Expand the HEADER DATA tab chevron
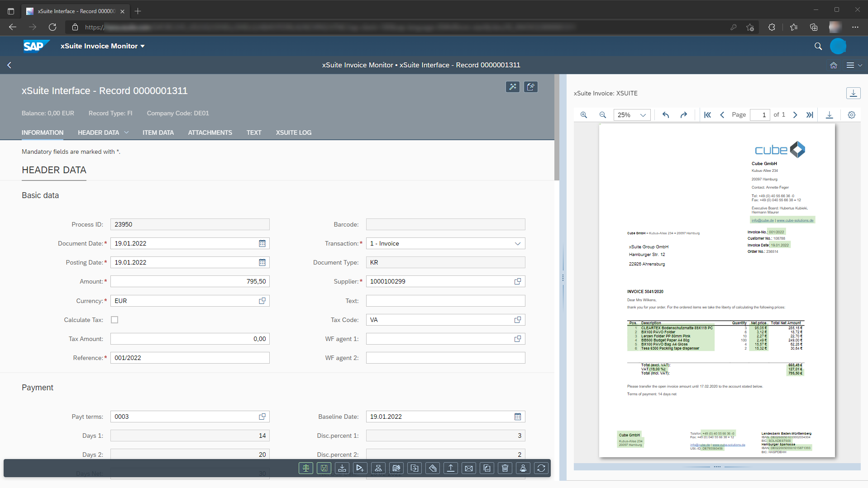Viewport: 868px width, 488px height. click(x=126, y=133)
